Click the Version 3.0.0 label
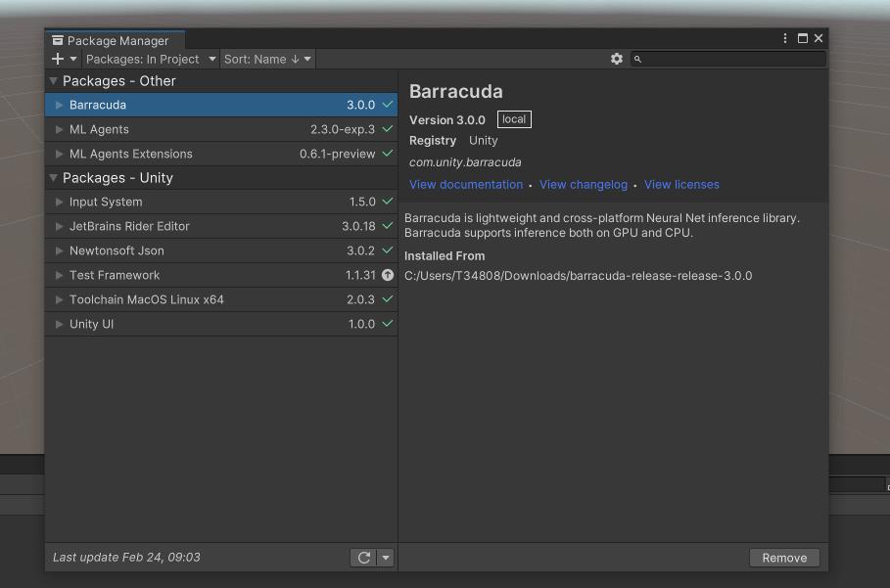The image size is (890, 588). click(447, 120)
